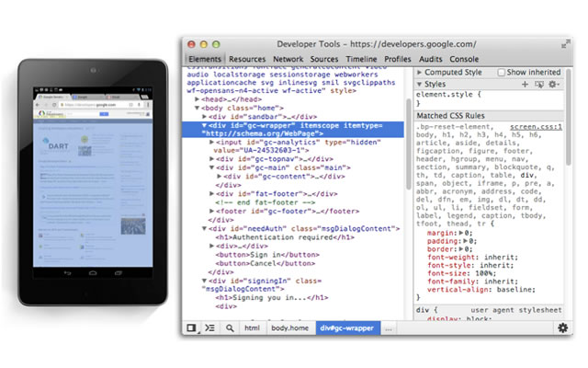Switch to the Sources tab
Image resolution: width=588 pixels, height=368 pixels.
[x=324, y=59]
